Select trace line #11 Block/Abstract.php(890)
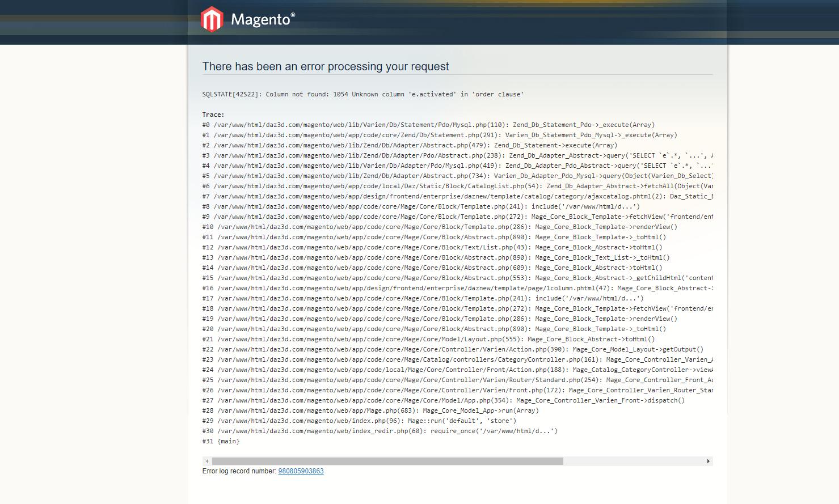Image resolution: width=839 pixels, height=504 pixels. pyautogui.click(x=434, y=237)
